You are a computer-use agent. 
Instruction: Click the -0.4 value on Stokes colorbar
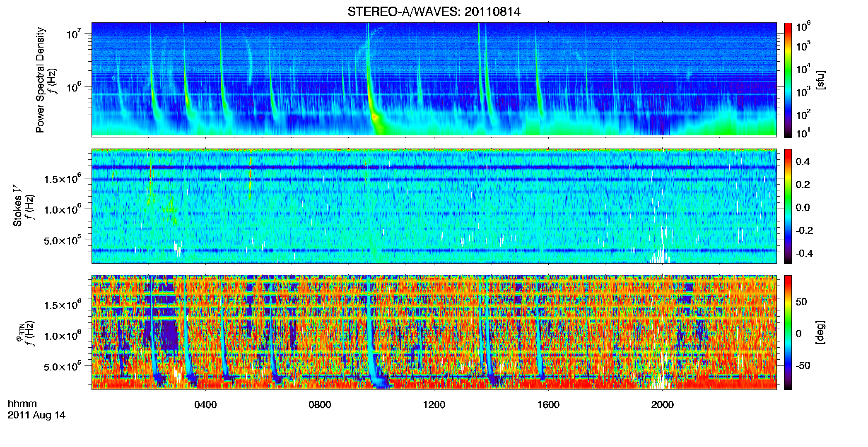[x=804, y=253]
